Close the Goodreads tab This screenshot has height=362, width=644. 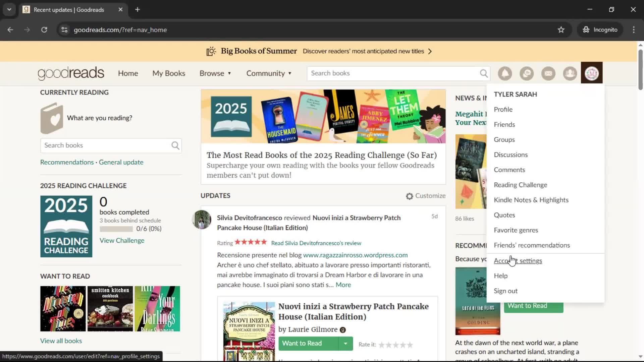click(120, 10)
